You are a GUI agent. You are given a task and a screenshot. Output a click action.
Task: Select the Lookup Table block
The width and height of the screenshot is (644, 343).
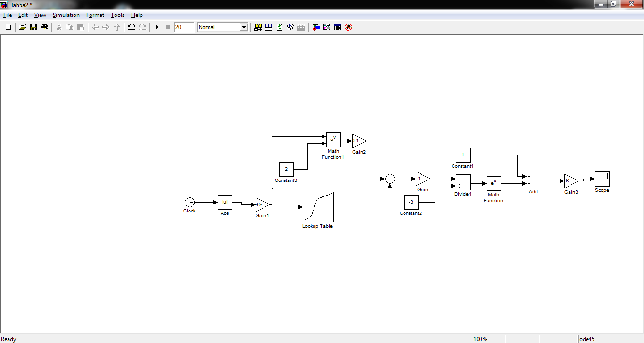(318, 207)
